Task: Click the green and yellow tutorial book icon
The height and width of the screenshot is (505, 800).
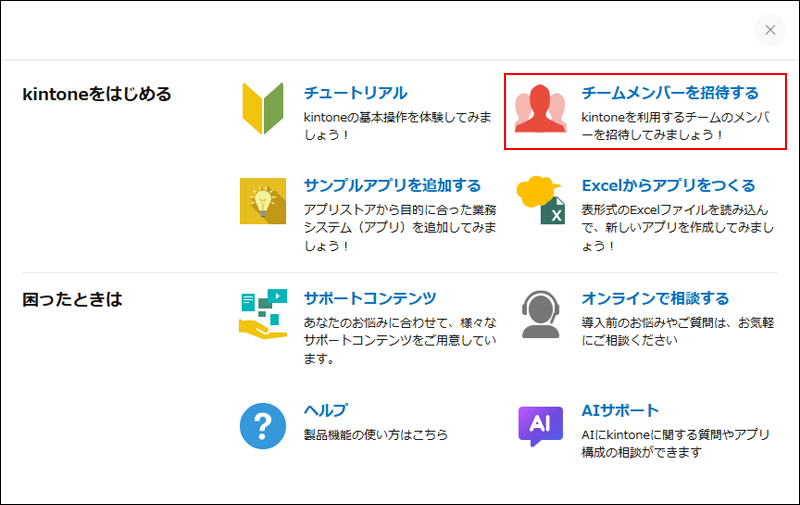Action: tap(263, 108)
